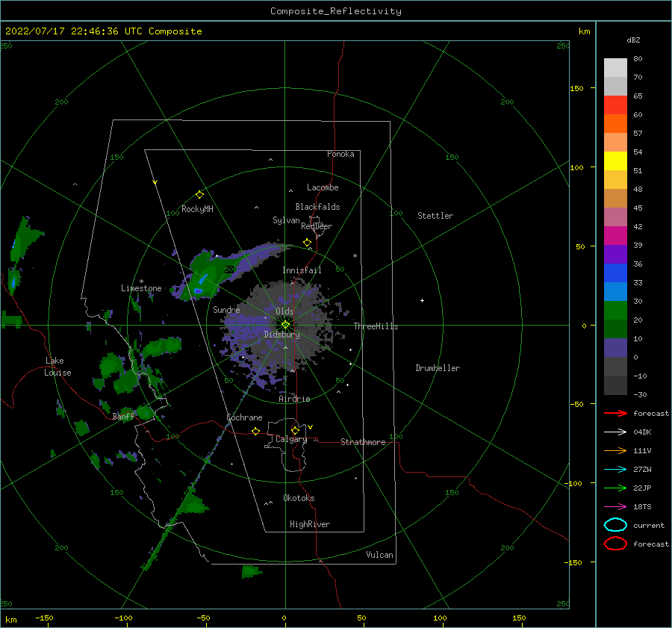Screen dimensions: 672x628
Task: Click the cyan 27ZW arrow in legend
Action: coord(615,470)
